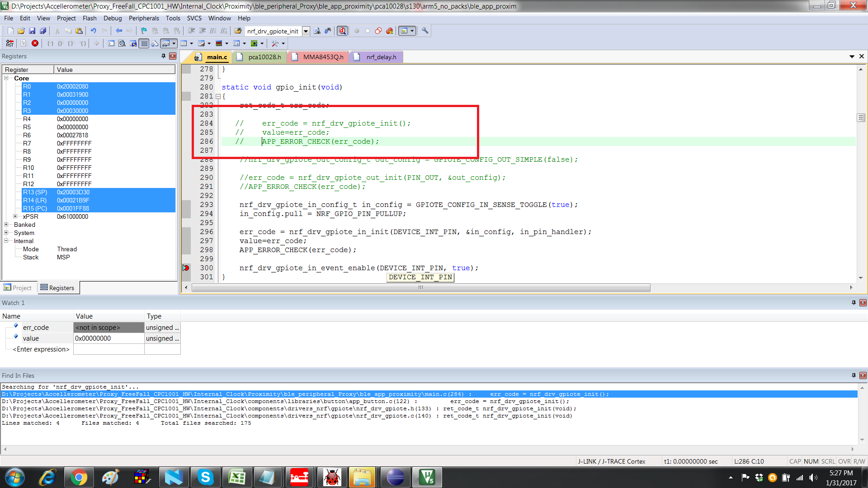
Task: Open the SVCS menu
Action: [x=194, y=18]
